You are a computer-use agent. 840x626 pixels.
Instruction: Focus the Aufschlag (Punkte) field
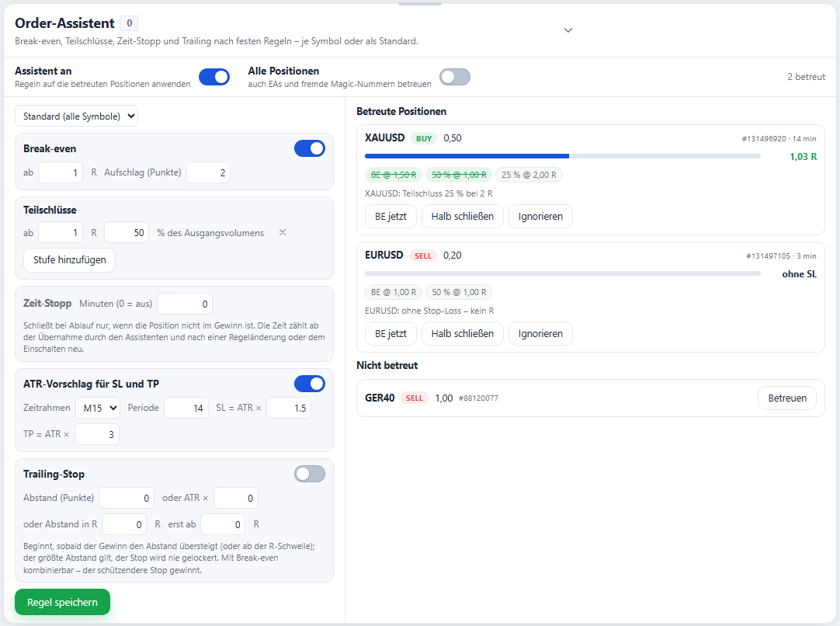click(208, 172)
